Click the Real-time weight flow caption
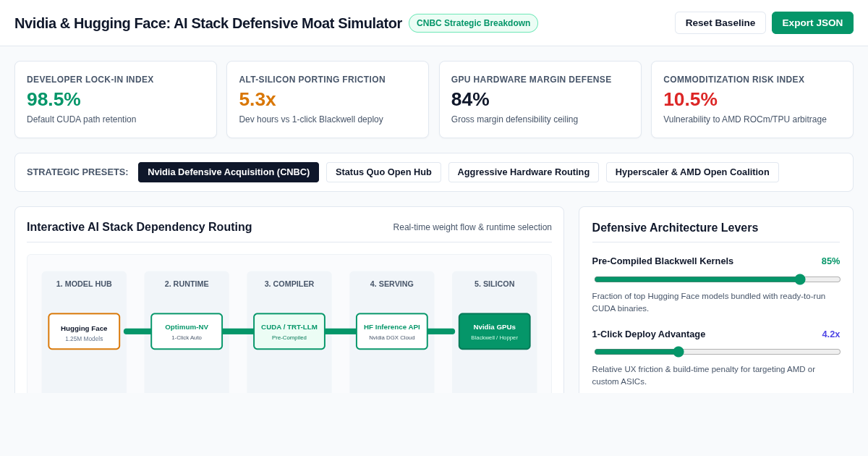Viewport: 868px width, 456px height. point(472,227)
